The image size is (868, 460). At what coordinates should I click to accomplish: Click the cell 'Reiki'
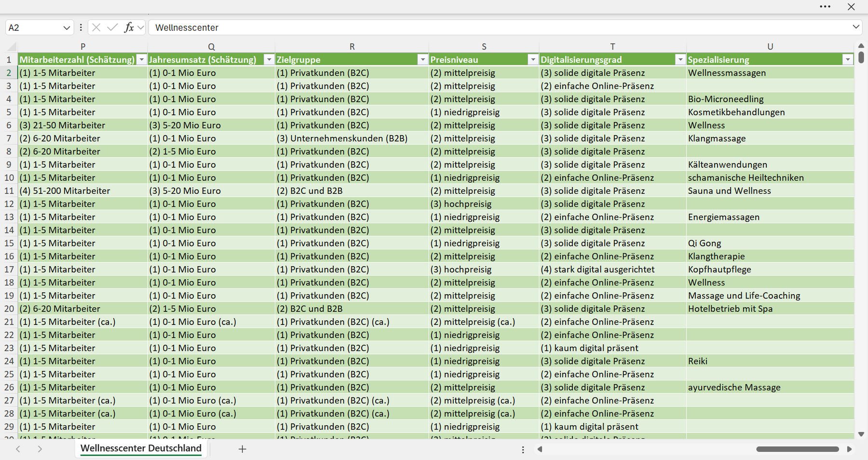pyautogui.click(x=770, y=361)
